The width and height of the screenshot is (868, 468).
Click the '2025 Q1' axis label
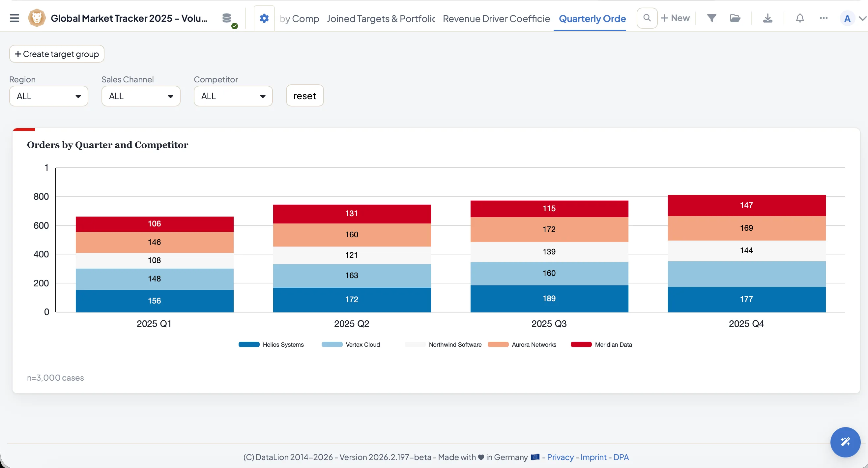pos(154,324)
